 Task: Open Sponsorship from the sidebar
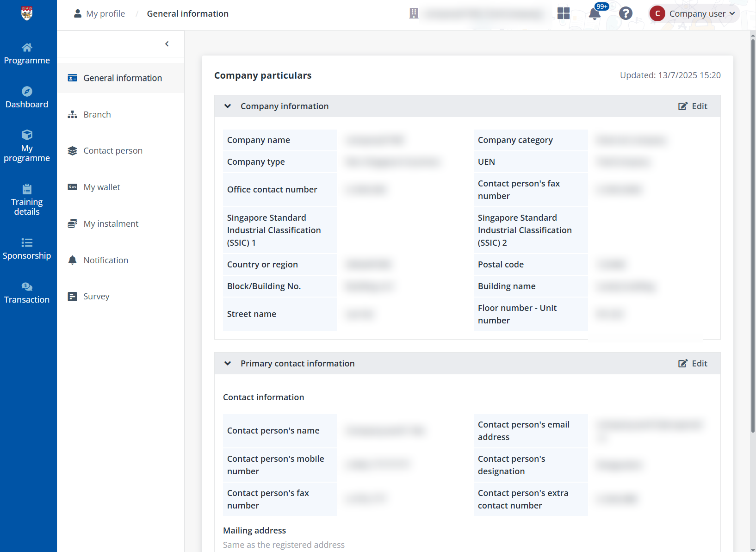(x=27, y=249)
